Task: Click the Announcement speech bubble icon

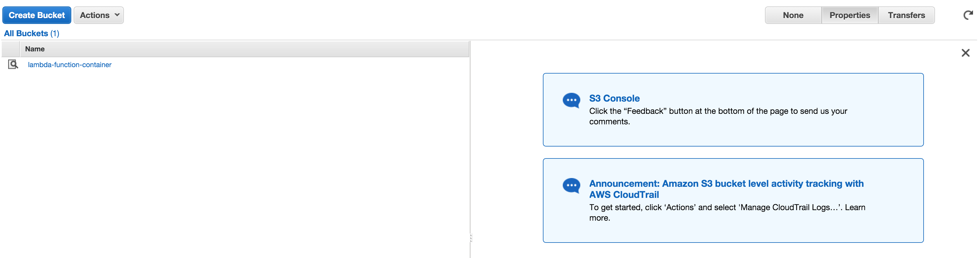Action: click(571, 186)
